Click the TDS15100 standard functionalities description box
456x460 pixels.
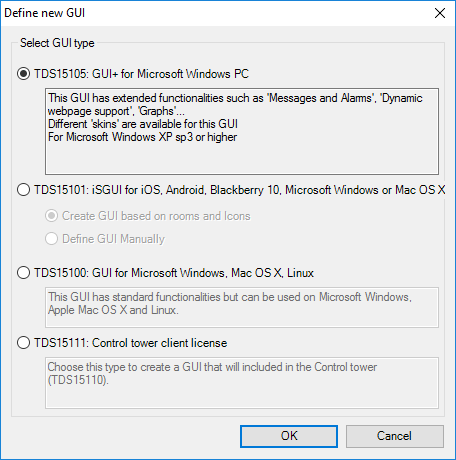click(242, 307)
